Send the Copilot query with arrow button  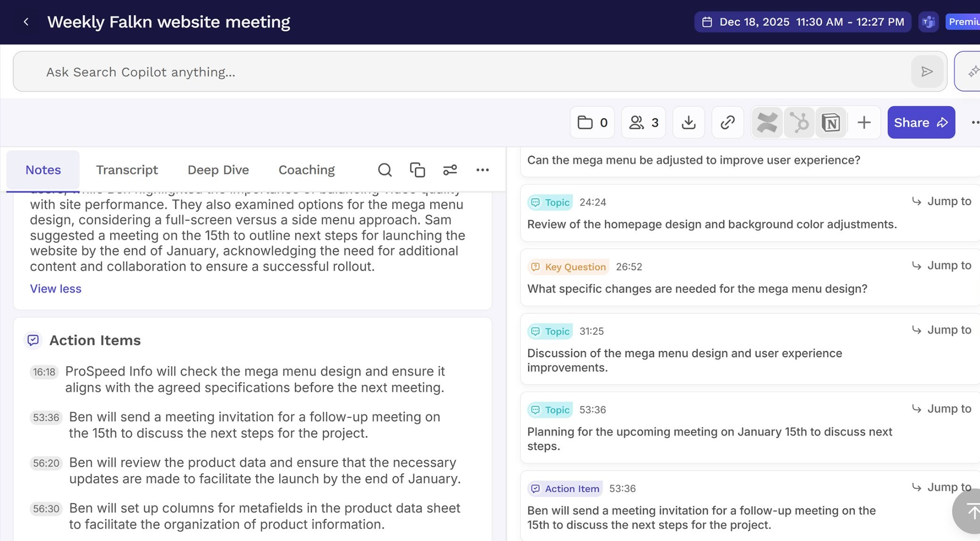click(927, 71)
